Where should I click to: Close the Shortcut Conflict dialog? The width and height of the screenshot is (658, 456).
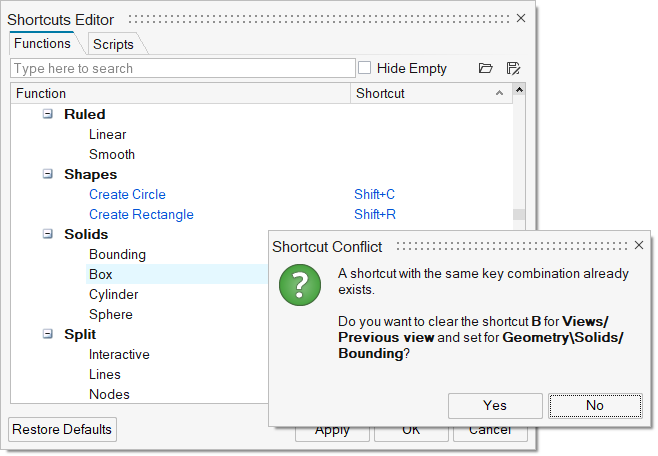point(639,245)
